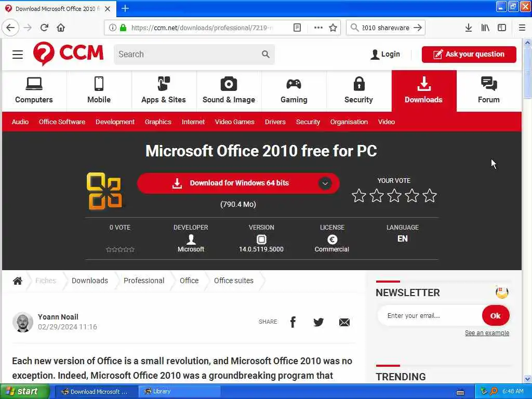This screenshot has width=532, height=399.
Task: Open the Windows start button
Action: click(x=24, y=392)
